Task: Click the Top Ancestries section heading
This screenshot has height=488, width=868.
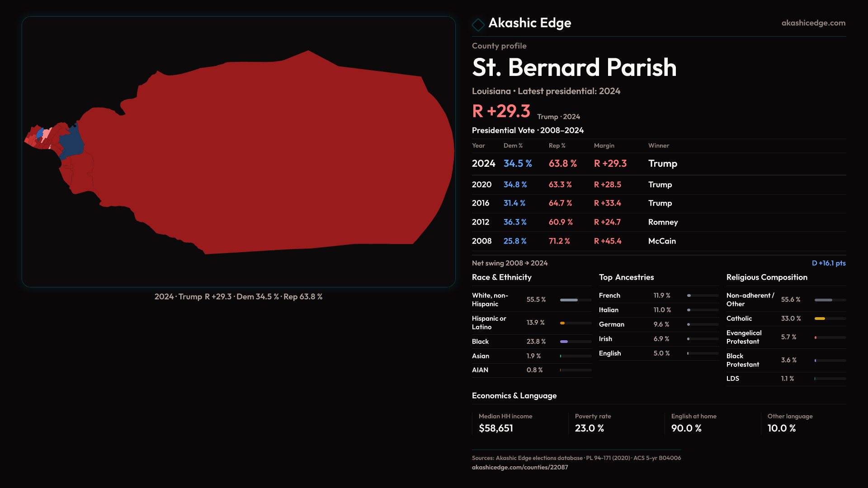Action: pos(626,277)
